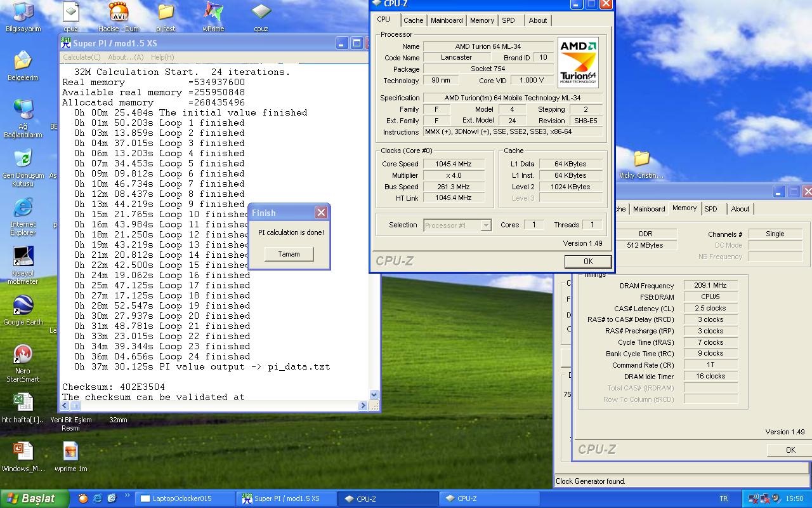Open About...(A) menu in Super PI

tap(126, 57)
